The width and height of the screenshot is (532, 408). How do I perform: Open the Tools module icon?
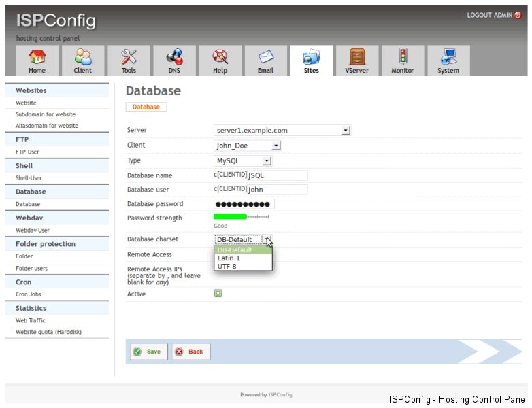tap(129, 56)
